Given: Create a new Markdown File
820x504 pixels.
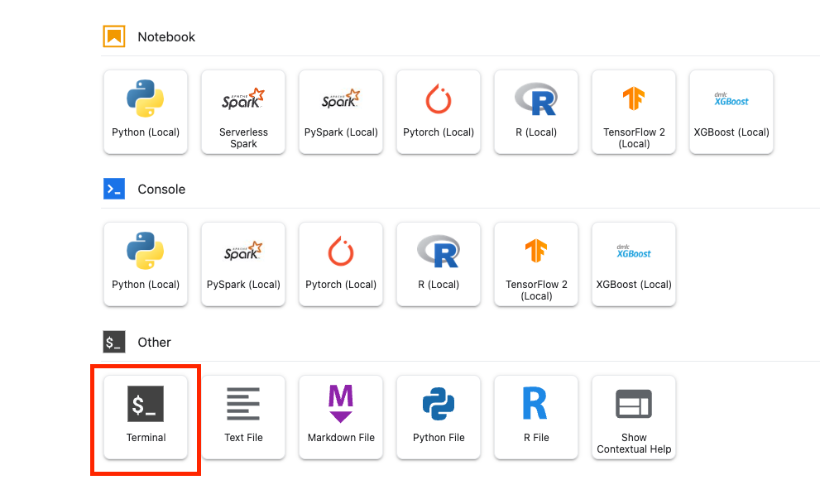Looking at the screenshot, I should pos(341,417).
